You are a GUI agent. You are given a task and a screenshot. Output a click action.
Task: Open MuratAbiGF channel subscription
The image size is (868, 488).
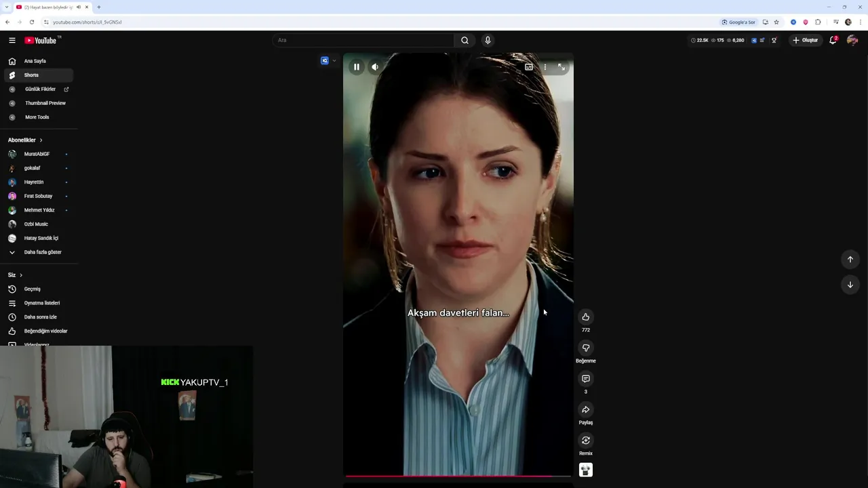tap(39, 154)
